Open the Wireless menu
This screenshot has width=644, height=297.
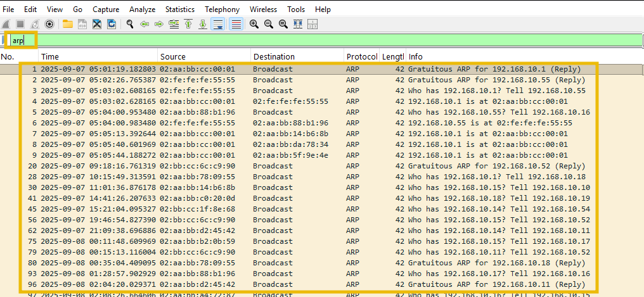tap(263, 9)
